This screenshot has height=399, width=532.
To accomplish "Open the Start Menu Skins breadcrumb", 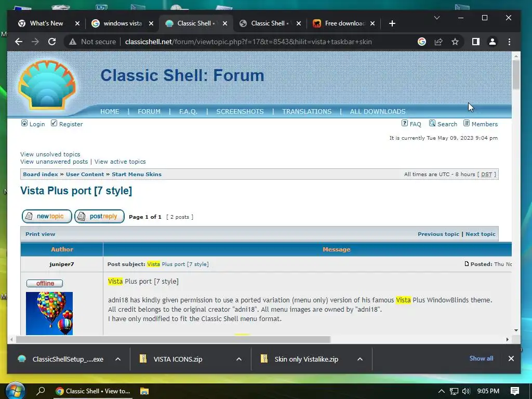I will tap(137, 175).
